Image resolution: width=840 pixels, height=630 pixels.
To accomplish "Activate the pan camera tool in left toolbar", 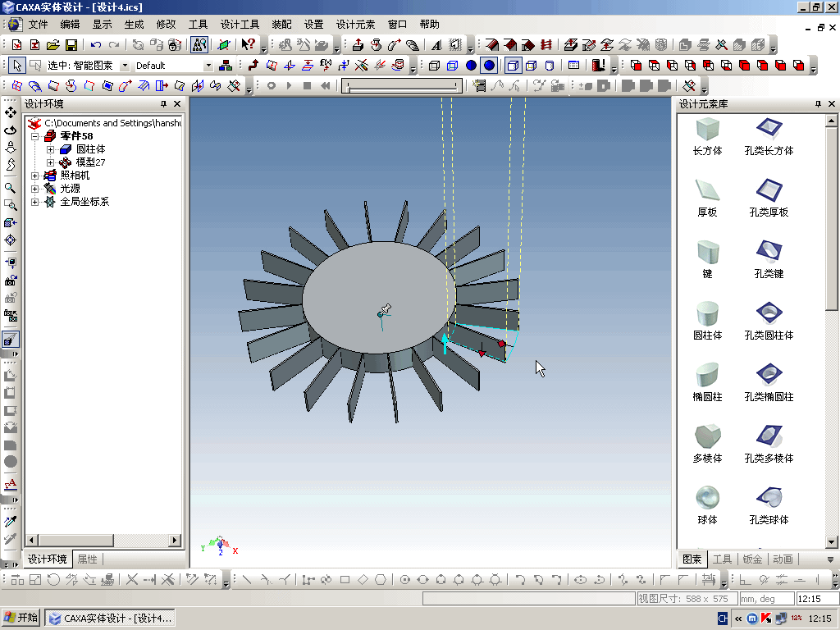I will 10,112.
